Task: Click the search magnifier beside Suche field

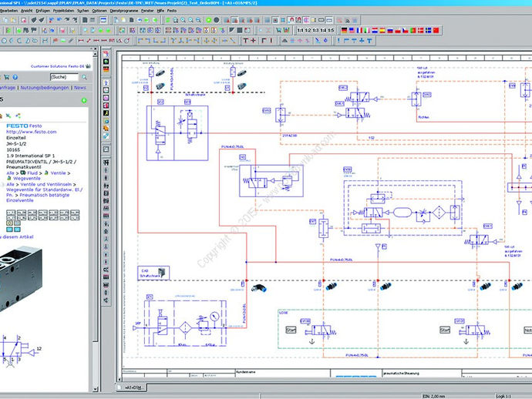Action: point(84,77)
